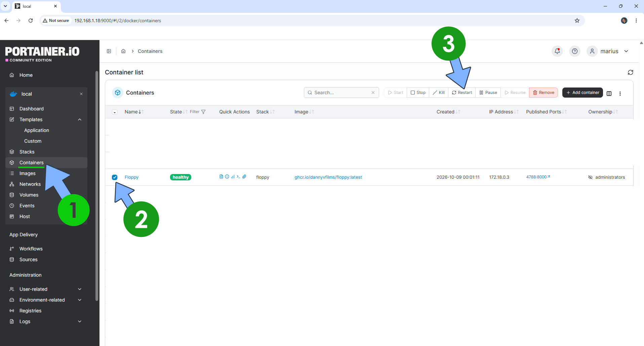Bookmark this page with the star icon
This screenshot has width=644, height=346.
pyautogui.click(x=577, y=21)
